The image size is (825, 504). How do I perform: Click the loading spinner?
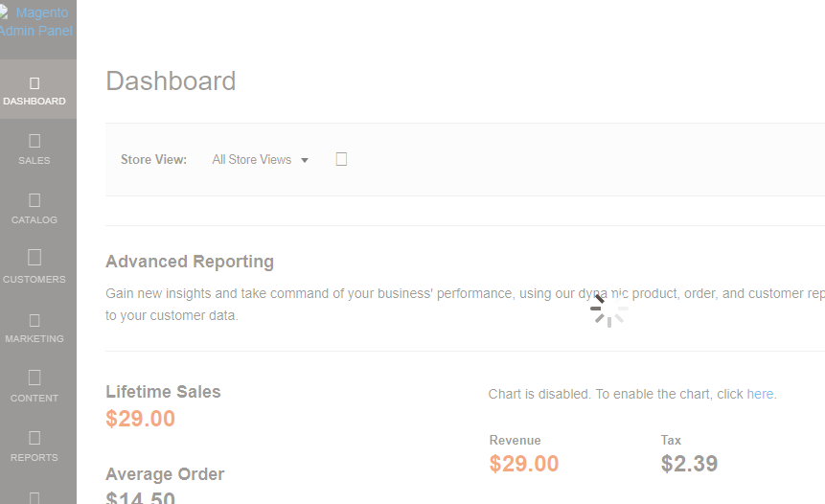(x=608, y=309)
